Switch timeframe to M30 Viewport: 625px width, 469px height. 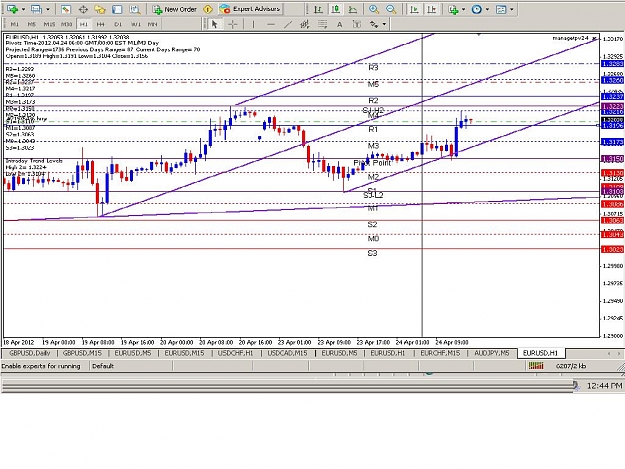67,24
